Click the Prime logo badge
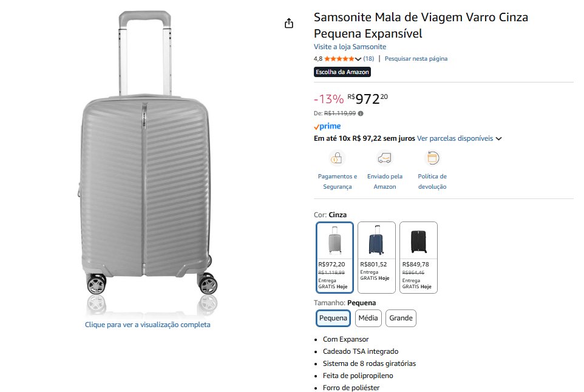584x392 pixels. tap(327, 126)
